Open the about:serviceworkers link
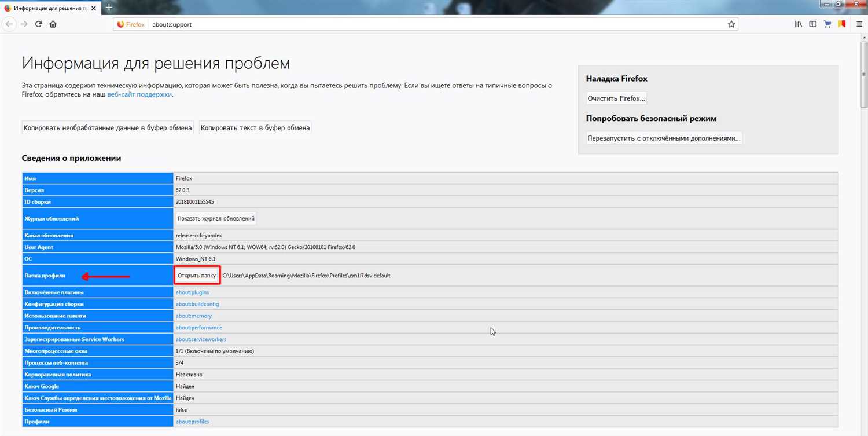Viewport: 868px width, 436px height. coord(201,339)
